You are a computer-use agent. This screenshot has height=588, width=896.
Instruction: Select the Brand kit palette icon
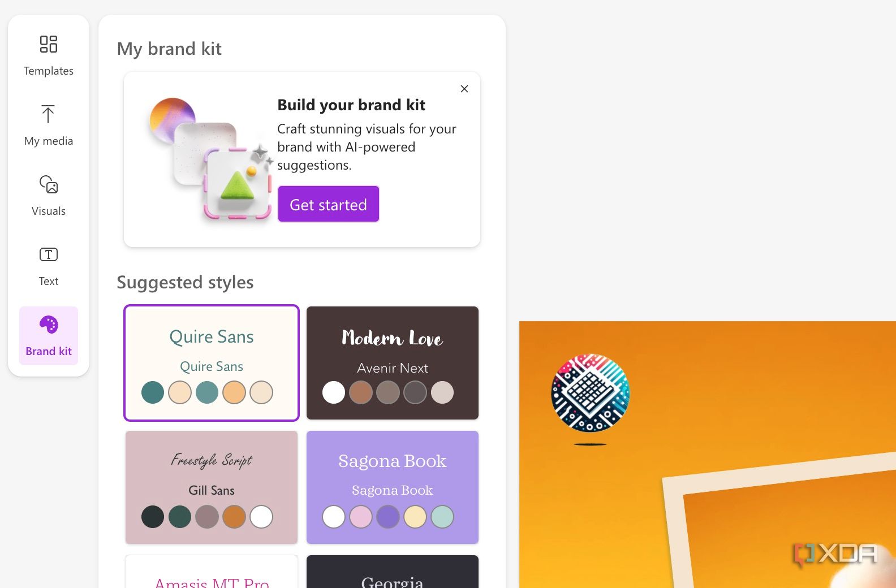[x=49, y=325]
